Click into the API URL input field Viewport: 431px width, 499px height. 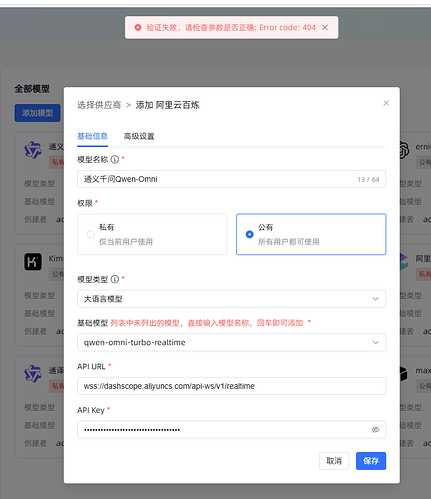coord(231,386)
